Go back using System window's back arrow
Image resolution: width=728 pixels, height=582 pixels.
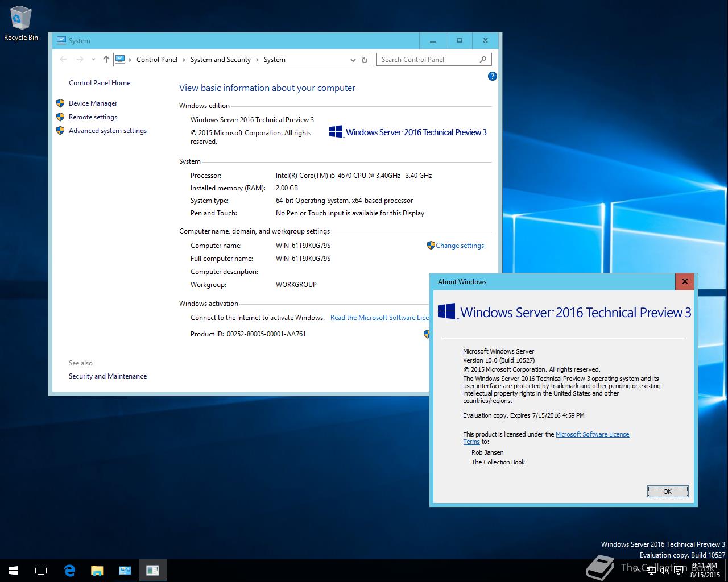coord(63,59)
